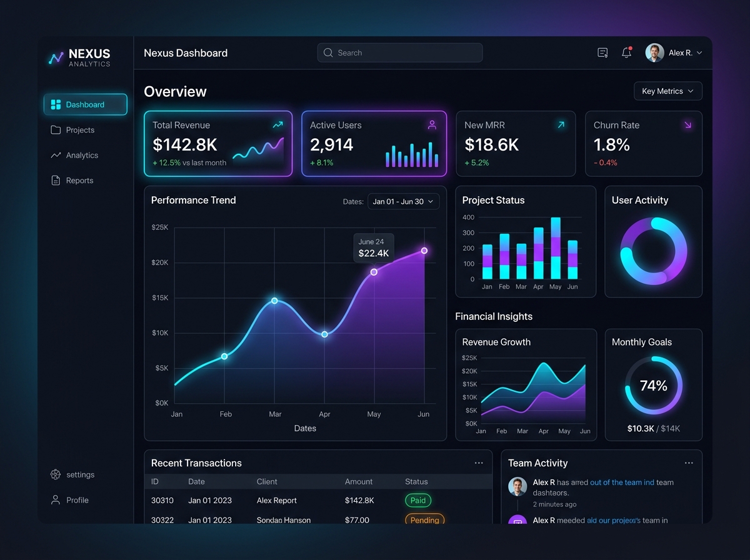Screen dimensions: 750x560
Task: Open Profile in the sidebar
Action: click(69, 500)
